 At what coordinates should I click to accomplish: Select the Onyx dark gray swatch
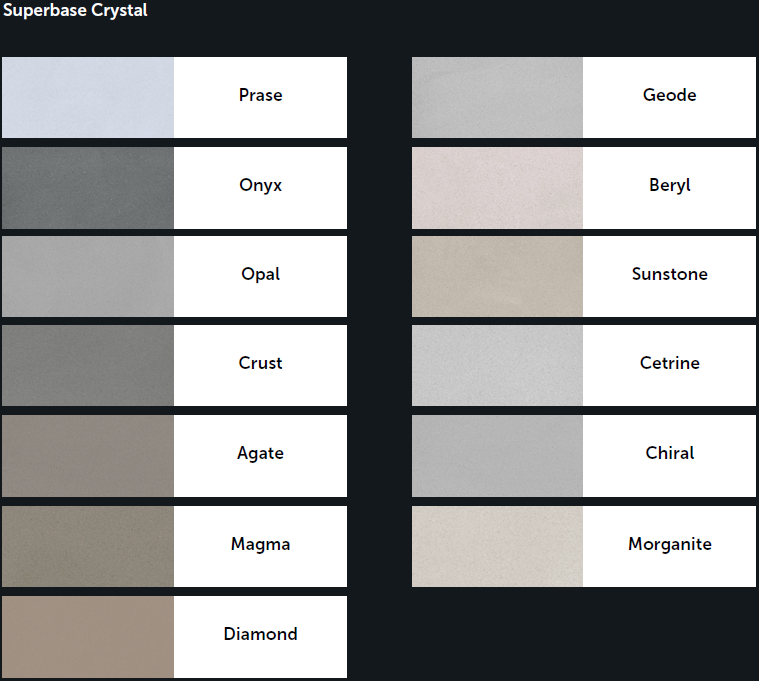[x=88, y=187]
